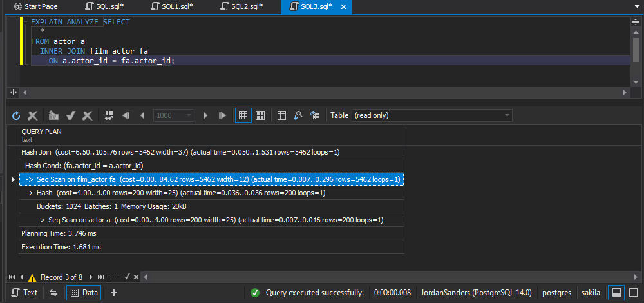Select the Execution Time: 1.681 ms row
The width and height of the screenshot is (644, 303).
click(x=211, y=247)
